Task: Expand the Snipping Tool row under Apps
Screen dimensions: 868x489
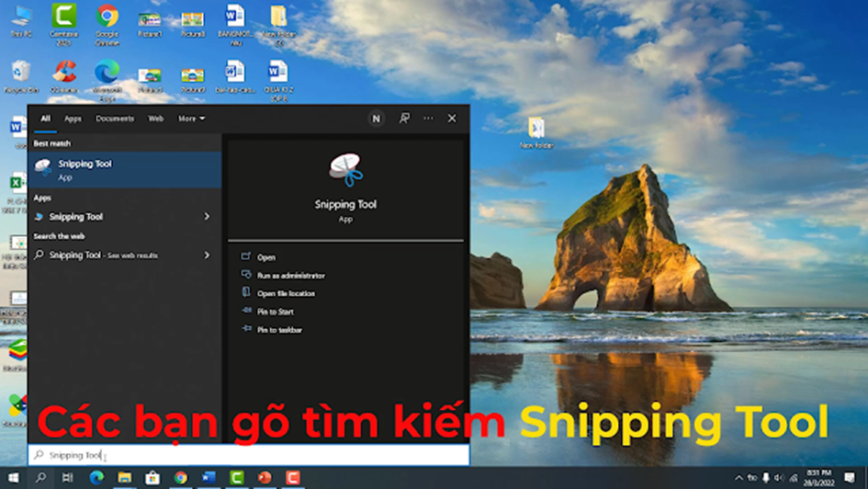Action: [207, 217]
